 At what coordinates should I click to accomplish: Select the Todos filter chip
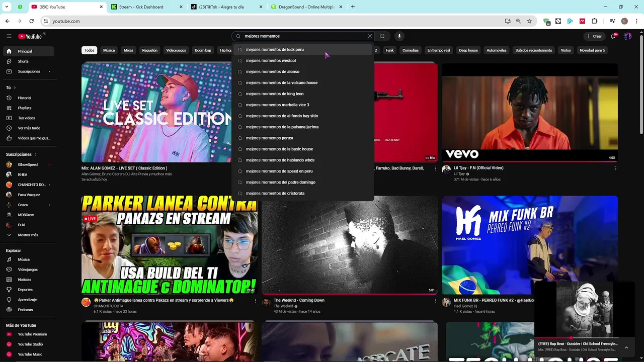point(89,50)
